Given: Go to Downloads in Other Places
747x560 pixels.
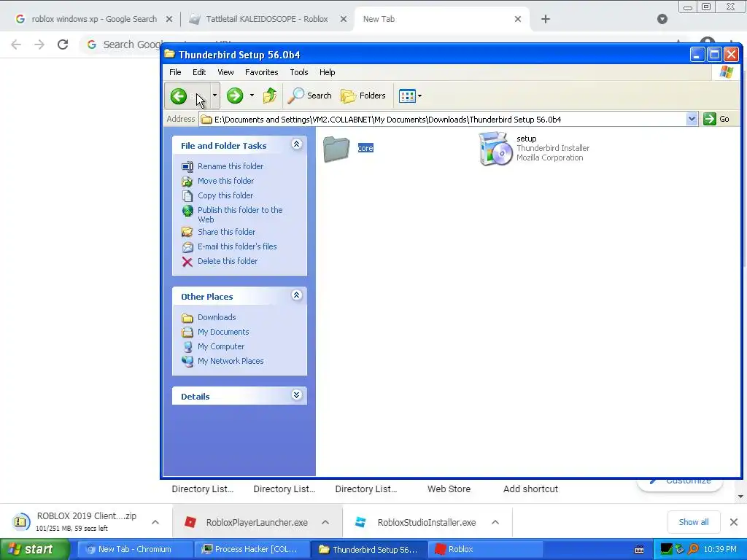Looking at the screenshot, I should pyautogui.click(x=217, y=317).
